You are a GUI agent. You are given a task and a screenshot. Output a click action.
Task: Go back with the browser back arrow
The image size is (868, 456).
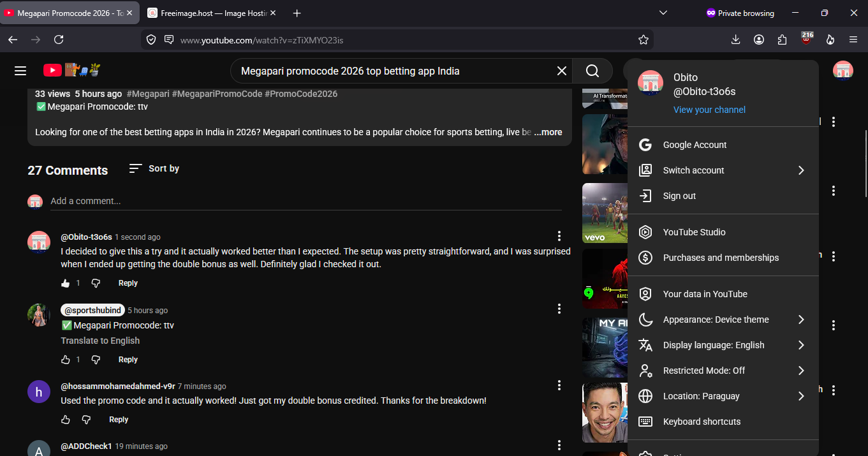pos(13,40)
